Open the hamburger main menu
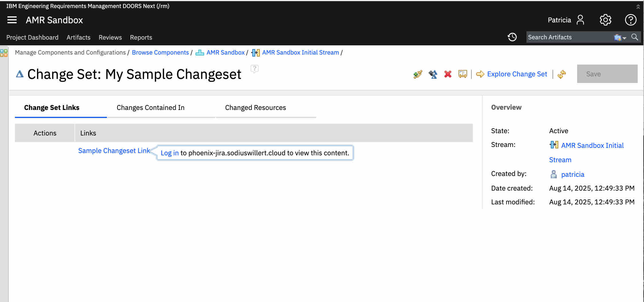The height and width of the screenshot is (302, 644). point(12,20)
